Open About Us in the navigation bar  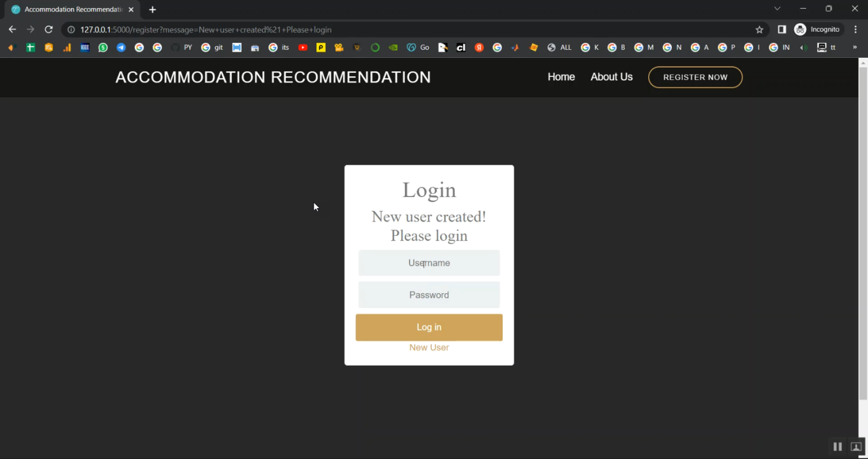coord(611,77)
